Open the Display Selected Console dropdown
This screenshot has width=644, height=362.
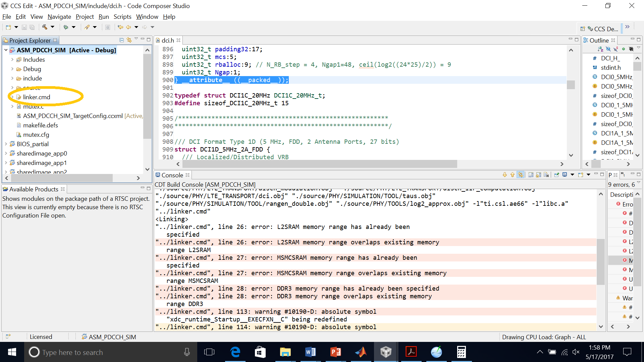click(573, 175)
